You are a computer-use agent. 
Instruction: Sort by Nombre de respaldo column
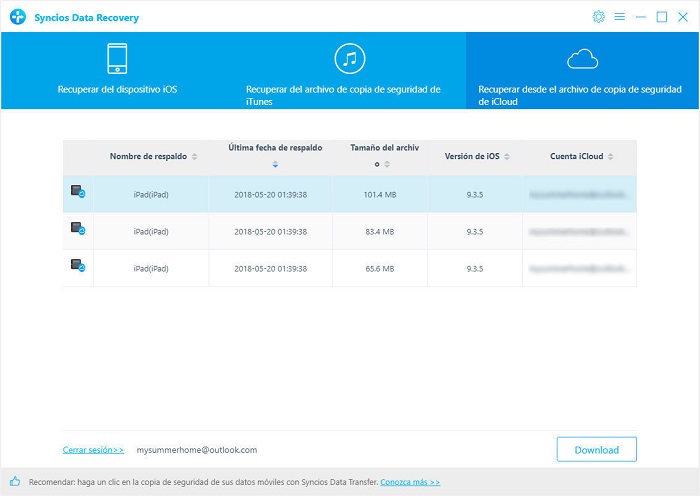(x=195, y=156)
